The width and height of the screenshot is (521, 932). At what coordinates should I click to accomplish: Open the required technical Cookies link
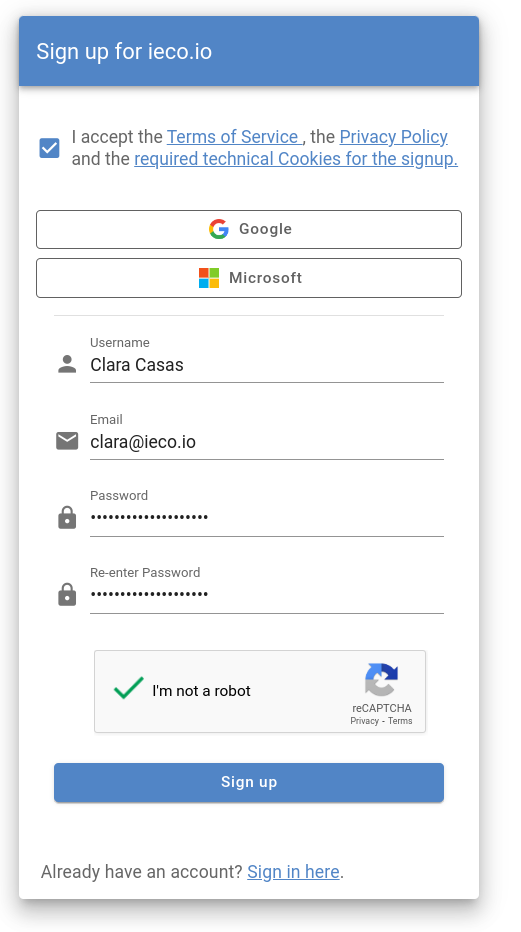[296, 159]
